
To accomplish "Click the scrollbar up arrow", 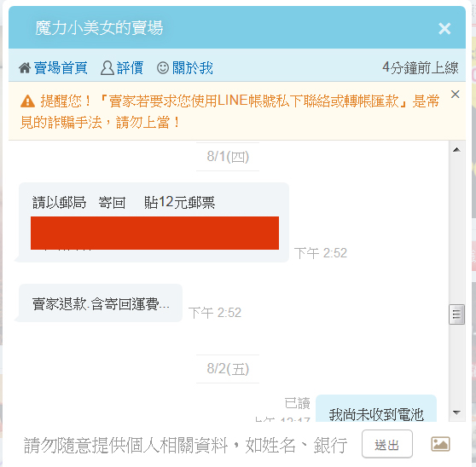I will click(456, 150).
